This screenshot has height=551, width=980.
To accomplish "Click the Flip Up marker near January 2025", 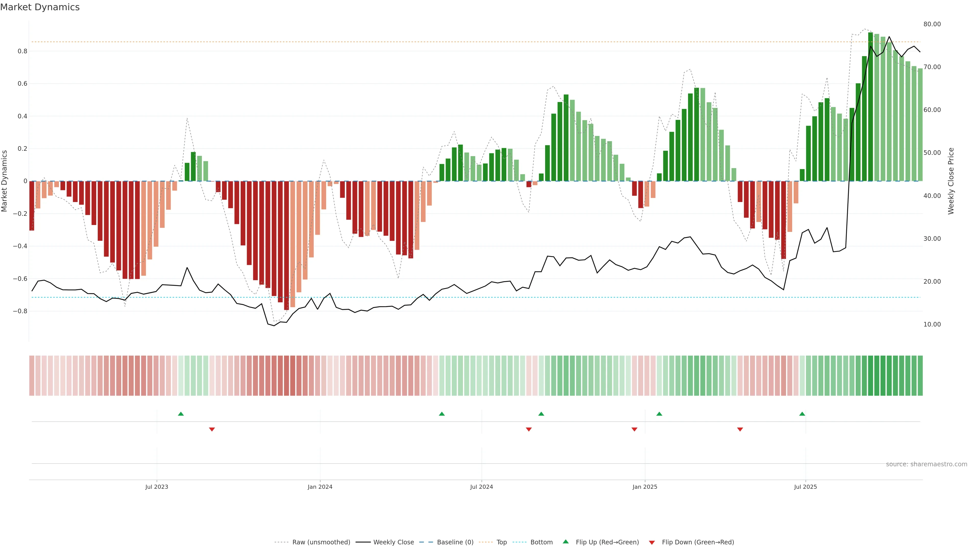I will click(x=659, y=414).
